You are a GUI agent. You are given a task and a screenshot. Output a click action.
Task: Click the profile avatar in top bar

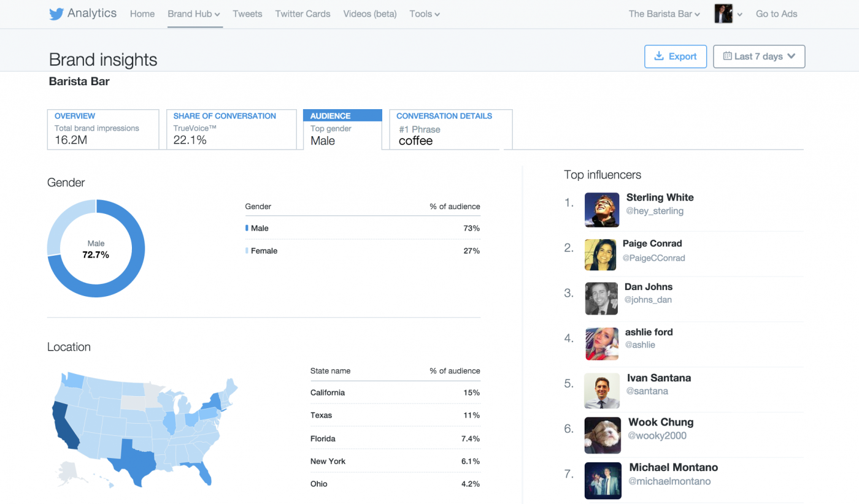(x=723, y=14)
